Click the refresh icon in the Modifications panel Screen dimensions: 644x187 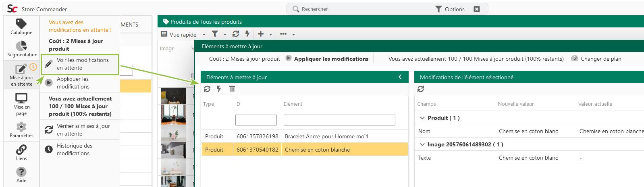click(421, 89)
